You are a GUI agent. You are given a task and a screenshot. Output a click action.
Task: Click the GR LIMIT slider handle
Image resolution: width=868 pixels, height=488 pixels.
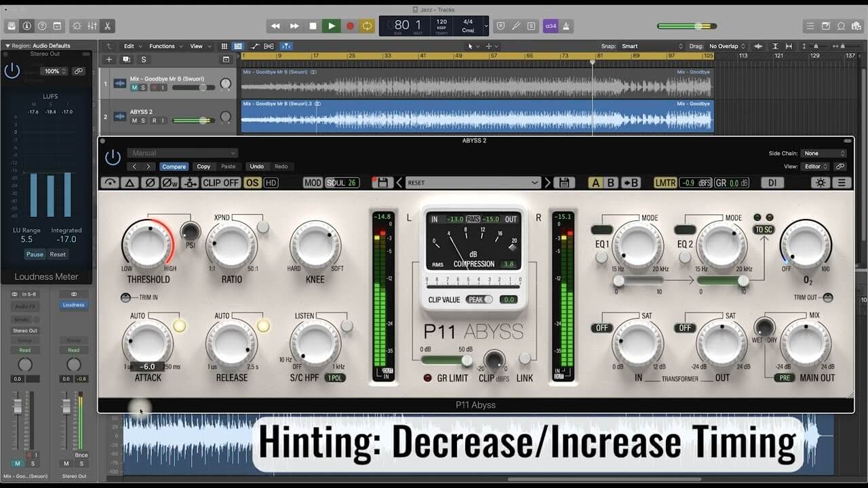[x=467, y=361]
